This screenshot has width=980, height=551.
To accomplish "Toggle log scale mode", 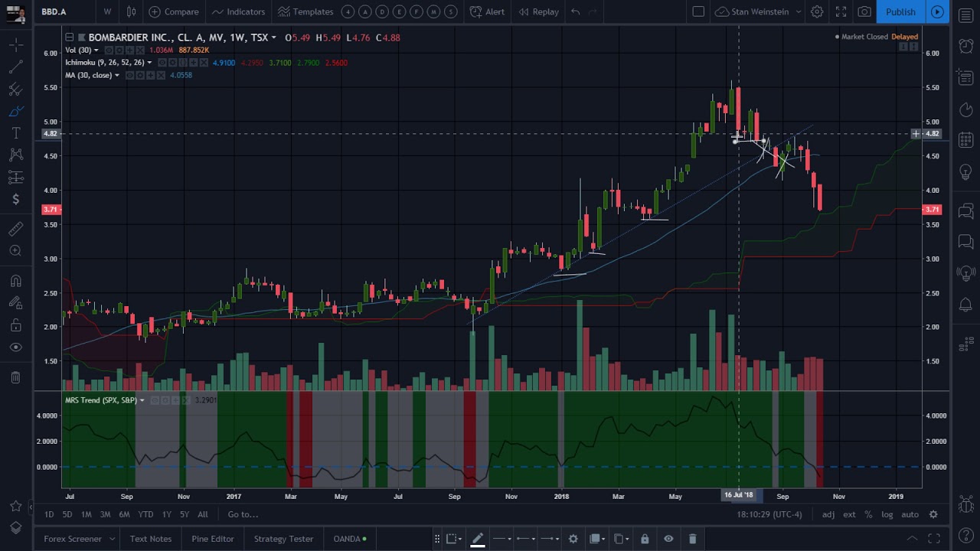I will (887, 514).
